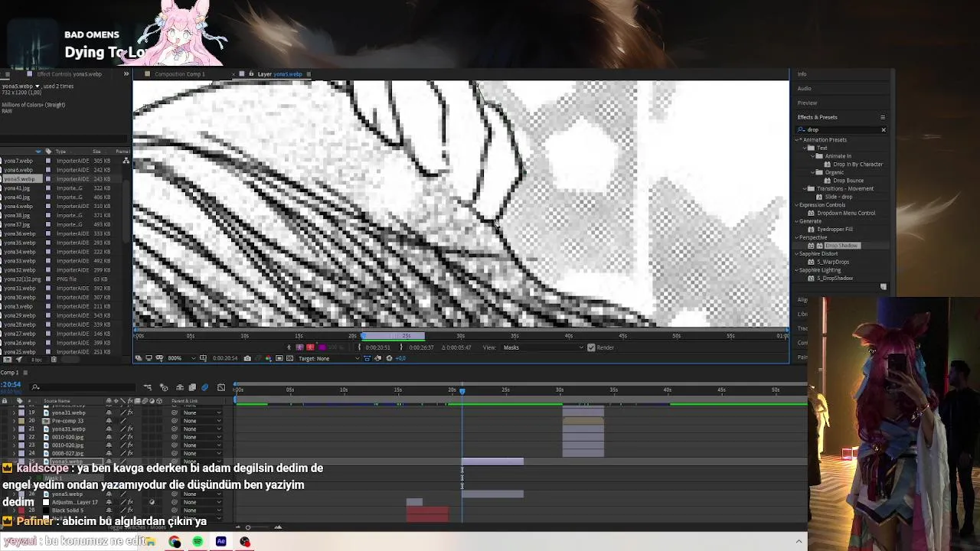
Task: Collapse the Animate In folder
Action: click(x=812, y=156)
